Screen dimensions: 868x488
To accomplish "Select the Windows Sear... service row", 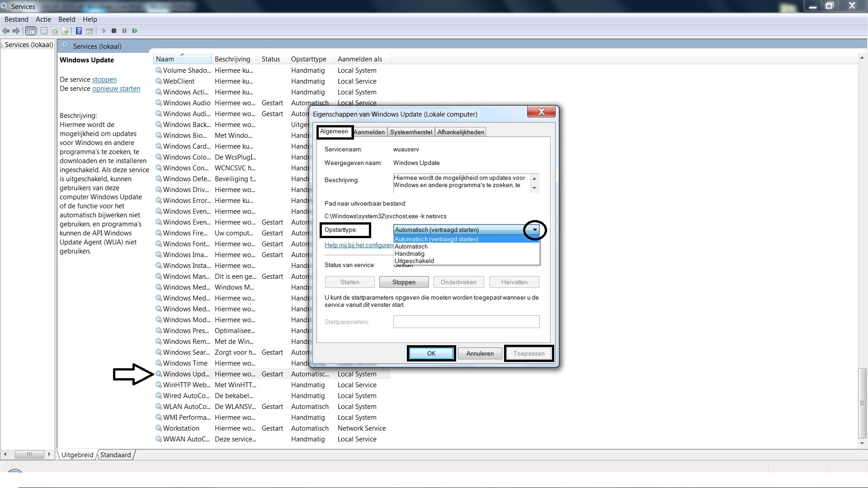I will tap(271, 352).
